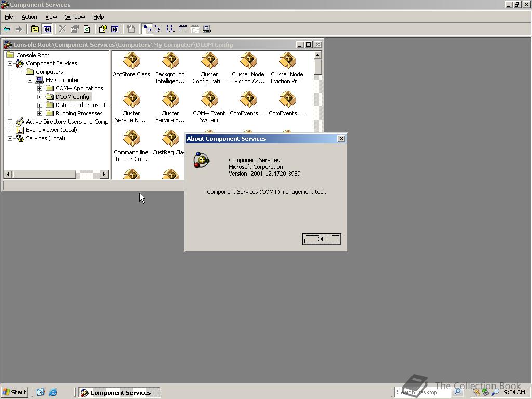The image size is (532, 399).
Task: Expand the Services (Local) tree node
Action: click(10, 138)
